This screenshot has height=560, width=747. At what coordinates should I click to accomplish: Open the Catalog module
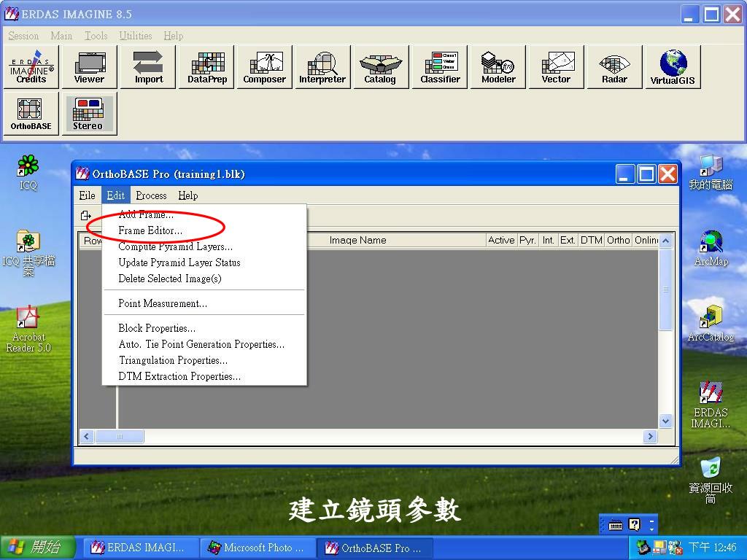point(381,67)
